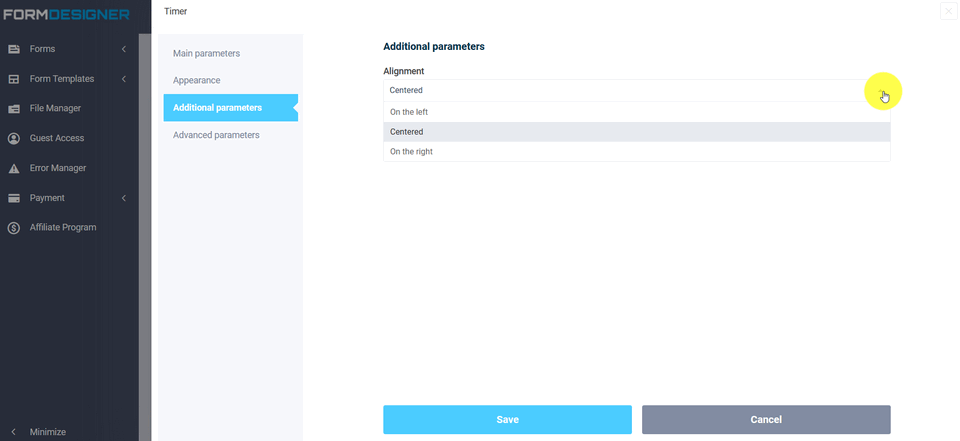Click the Payment card icon
Image resolution: width=960 pixels, height=441 pixels.
pos(14,198)
